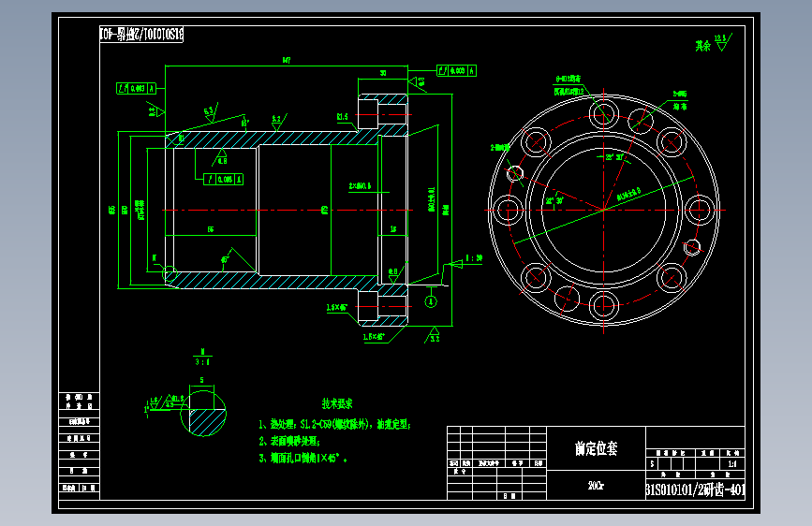
Task: Click the 5 width dimension above detail view
Action: tap(202, 381)
